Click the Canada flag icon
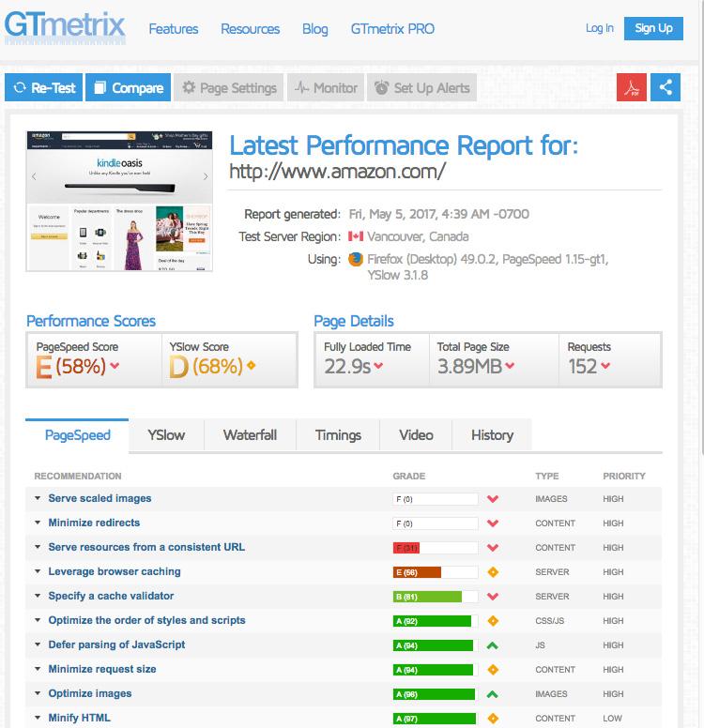 [356, 236]
